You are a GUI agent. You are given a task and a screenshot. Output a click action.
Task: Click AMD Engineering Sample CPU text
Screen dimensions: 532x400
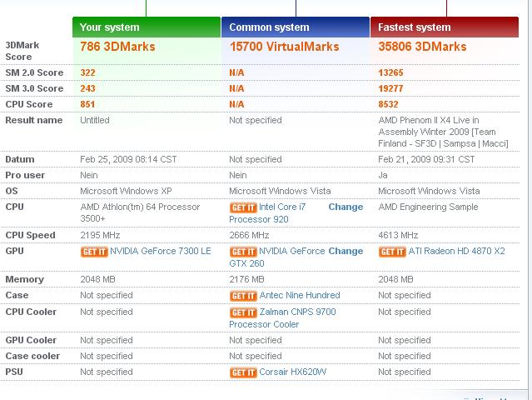click(428, 207)
